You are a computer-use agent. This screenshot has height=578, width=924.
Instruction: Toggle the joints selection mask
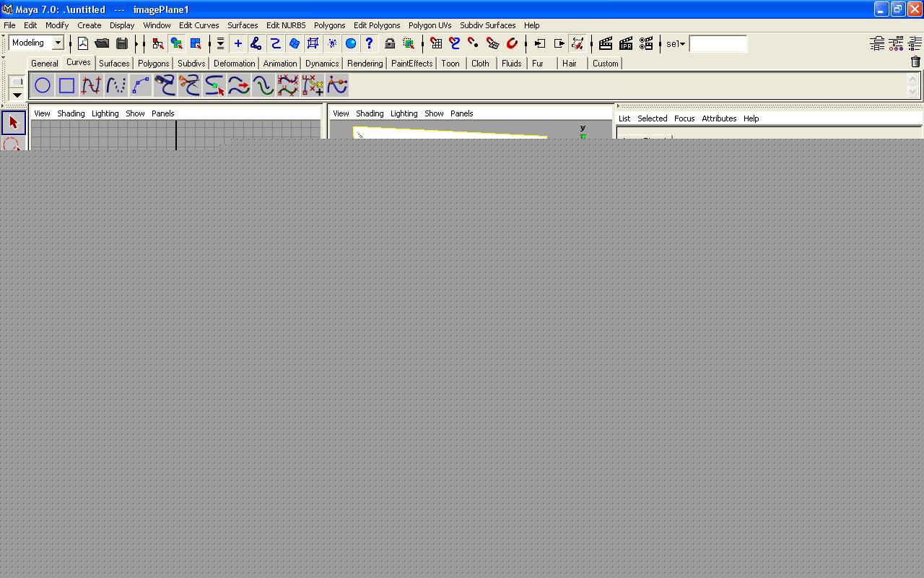click(256, 43)
